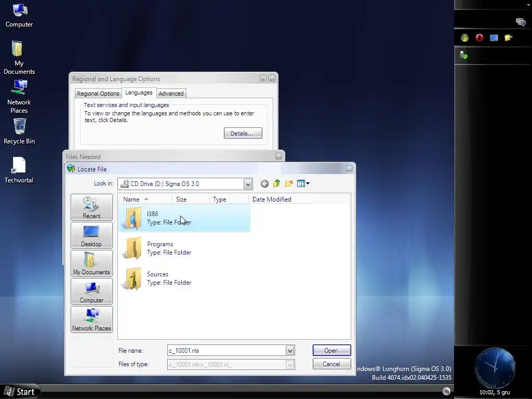Click the yellow folder sidebar icon
The height and width of the screenshot is (399, 532).
tap(508, 37)
